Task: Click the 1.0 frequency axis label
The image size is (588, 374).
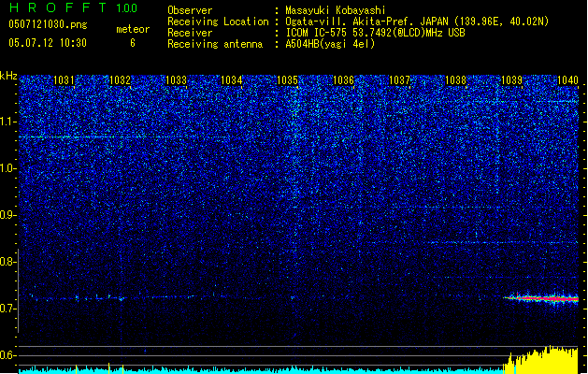Action: (x=8, y=168)
